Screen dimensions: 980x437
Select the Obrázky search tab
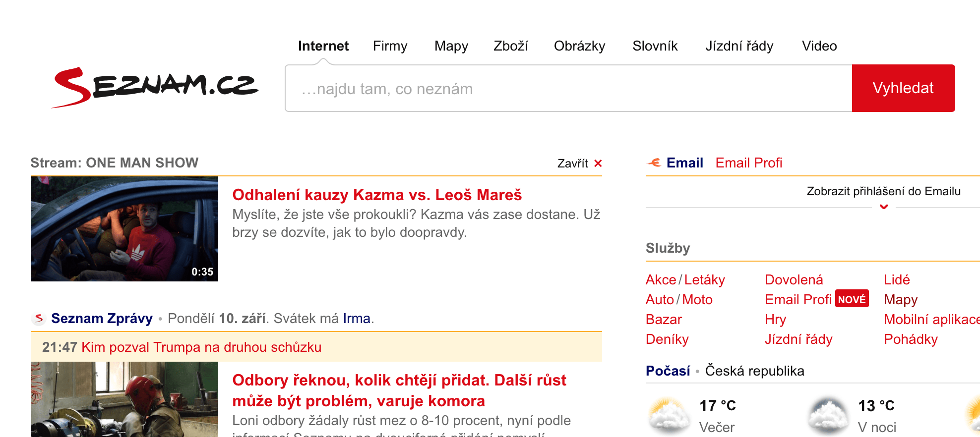point(579,46)
